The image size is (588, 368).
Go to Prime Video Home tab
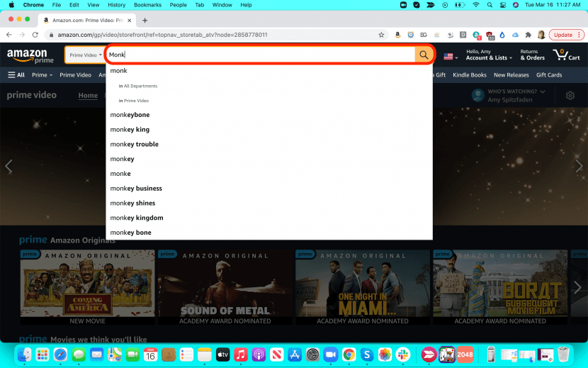[x=88, y=96]
